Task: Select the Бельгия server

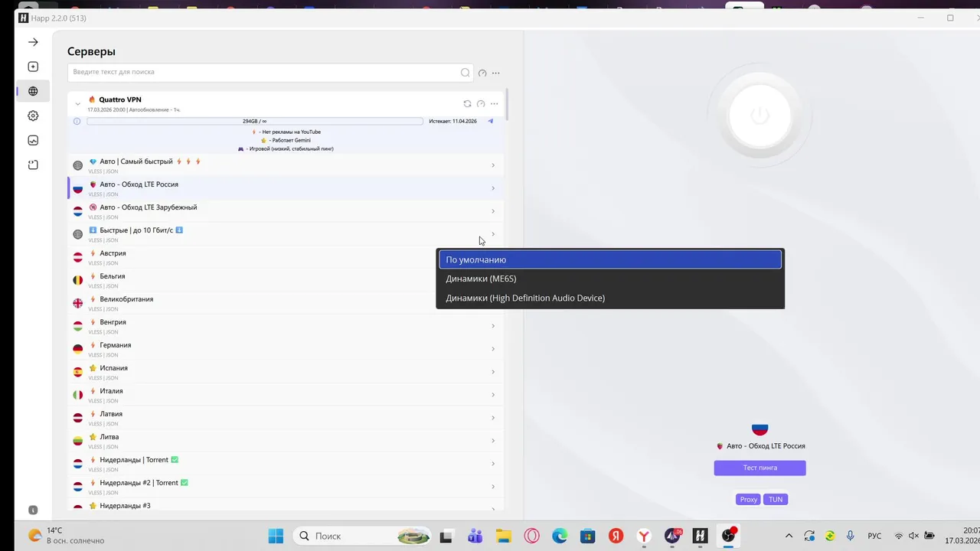Action: (286, 280)
